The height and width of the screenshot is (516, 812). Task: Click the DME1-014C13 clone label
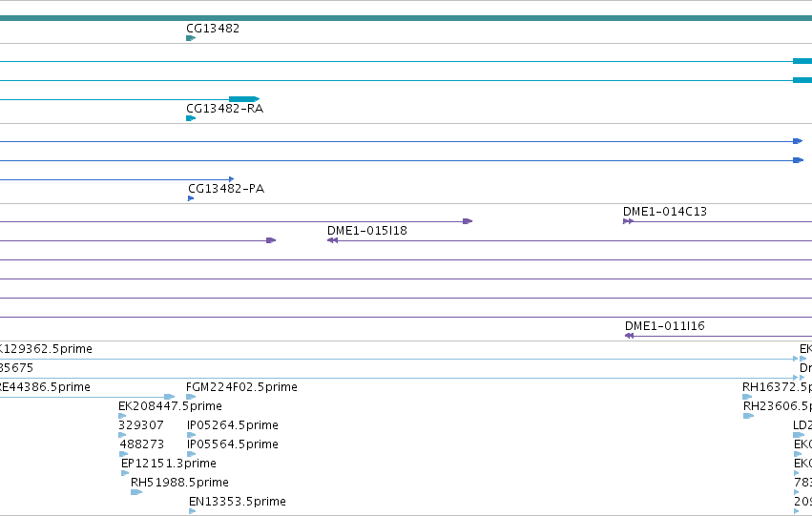(x=665, y=212)
